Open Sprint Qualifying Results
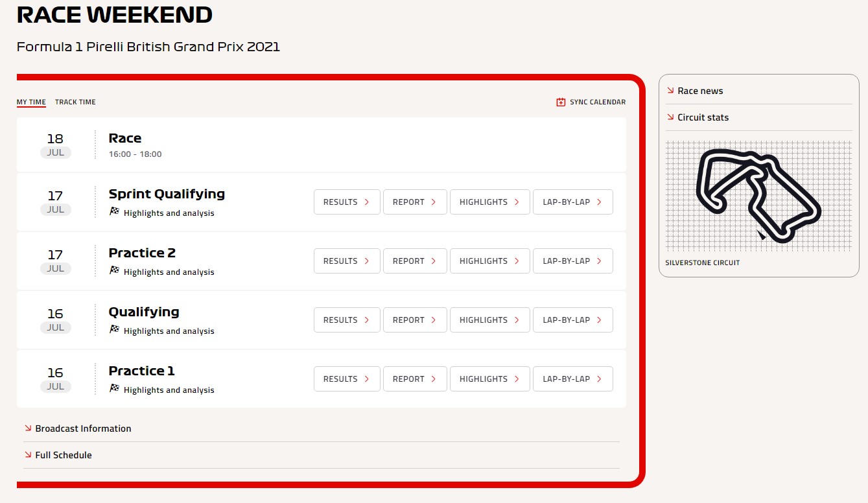Image resolution: width=868 pixels, height=503 pixels. 346,202
